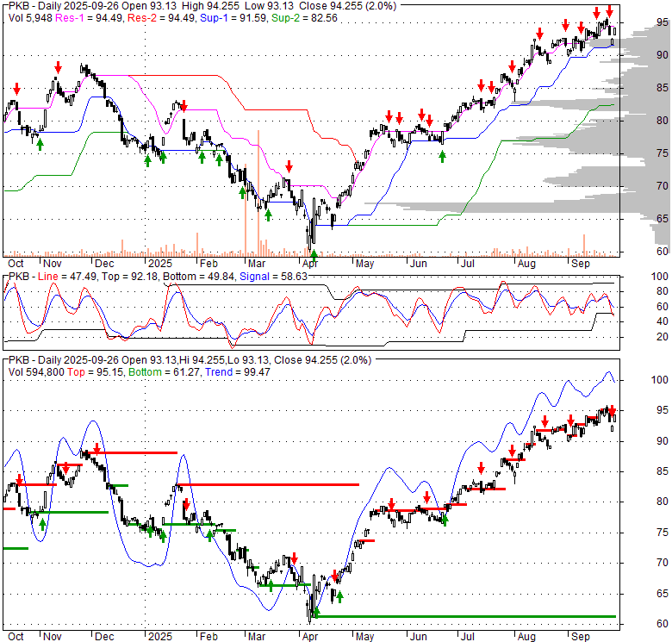Select the Mar label on the top chart axis
This screenshot has height=642, width=672.
256,264
